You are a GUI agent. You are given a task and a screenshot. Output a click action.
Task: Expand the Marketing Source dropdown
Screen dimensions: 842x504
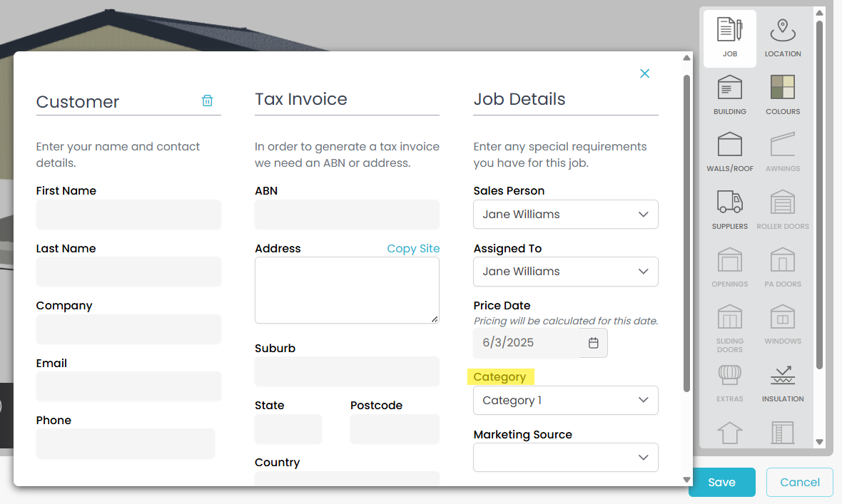point(565,458)
